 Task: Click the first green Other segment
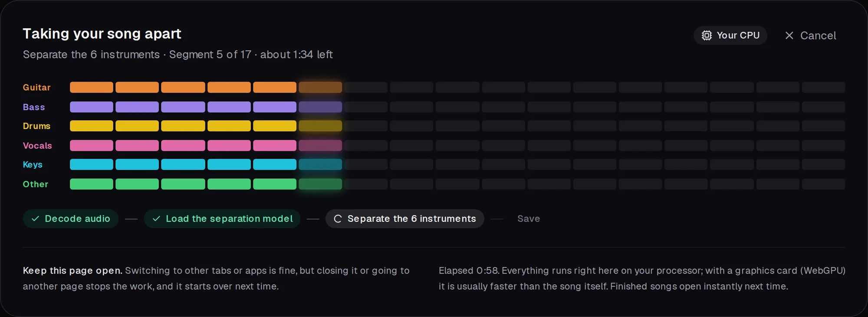pos(92,184)
